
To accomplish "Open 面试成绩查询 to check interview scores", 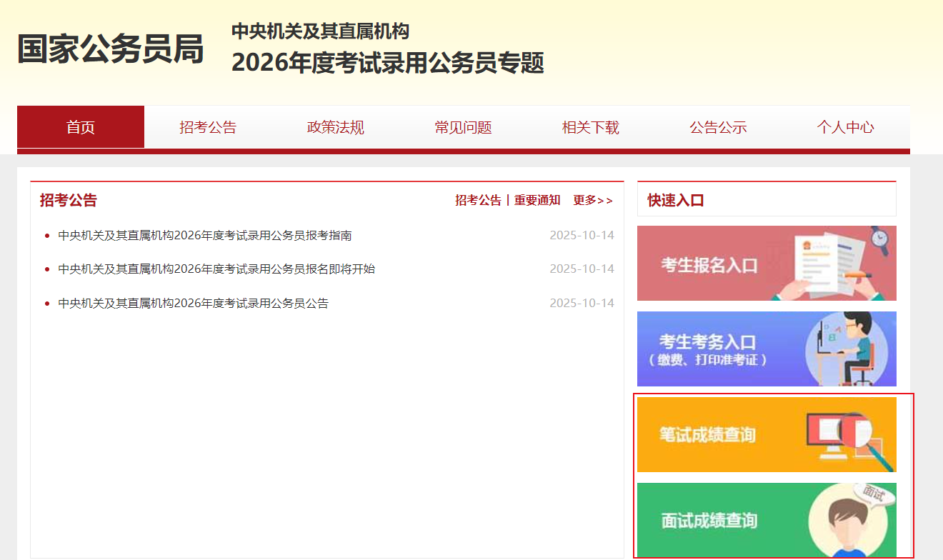I will 766,519.
